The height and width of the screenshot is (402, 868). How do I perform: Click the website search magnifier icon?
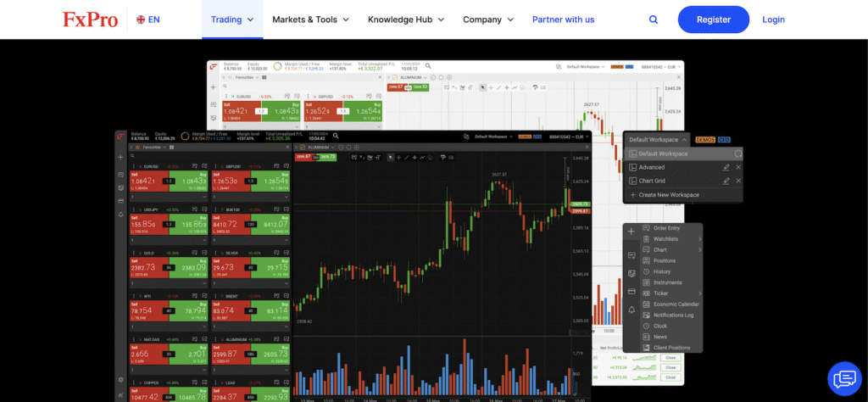coord(654,20)
